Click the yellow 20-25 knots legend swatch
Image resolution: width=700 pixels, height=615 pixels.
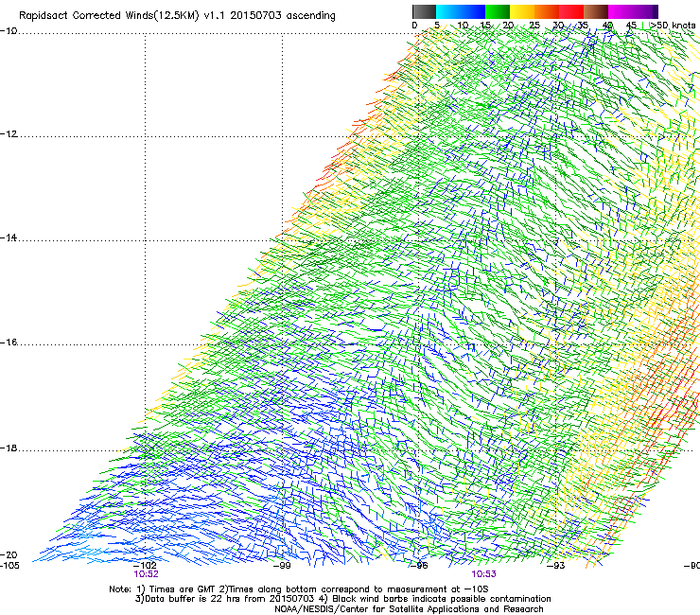522,11
